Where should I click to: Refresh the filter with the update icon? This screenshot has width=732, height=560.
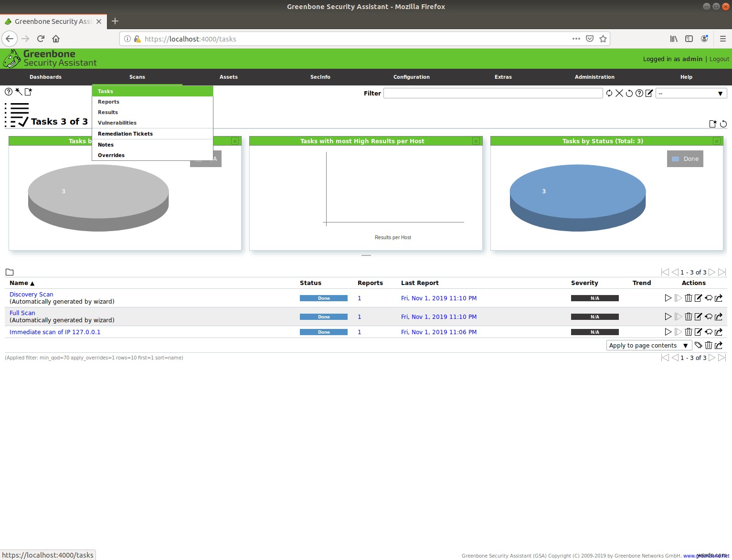click(610, 93)
